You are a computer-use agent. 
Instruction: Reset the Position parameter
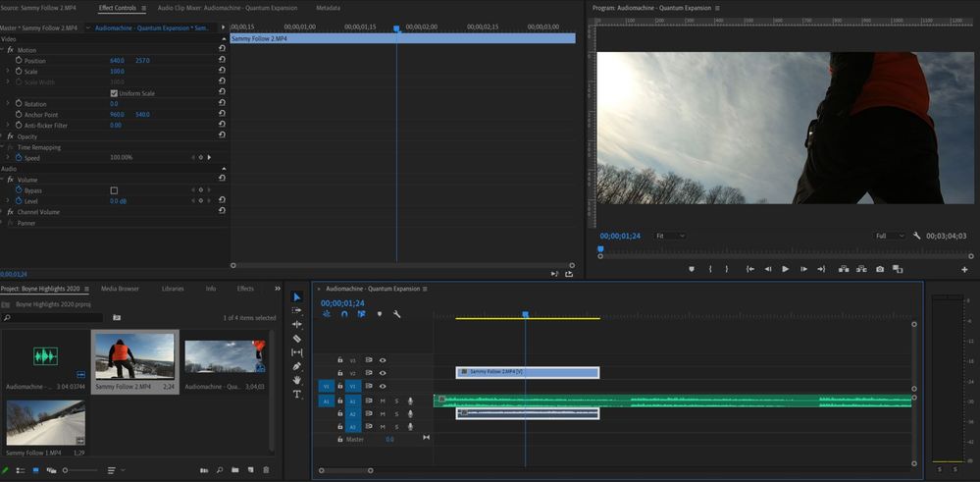222,60
